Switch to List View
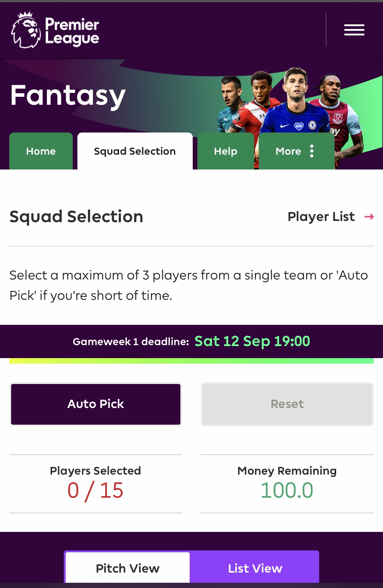Screen dimensions: 383x588 click(x=255, y=568)
